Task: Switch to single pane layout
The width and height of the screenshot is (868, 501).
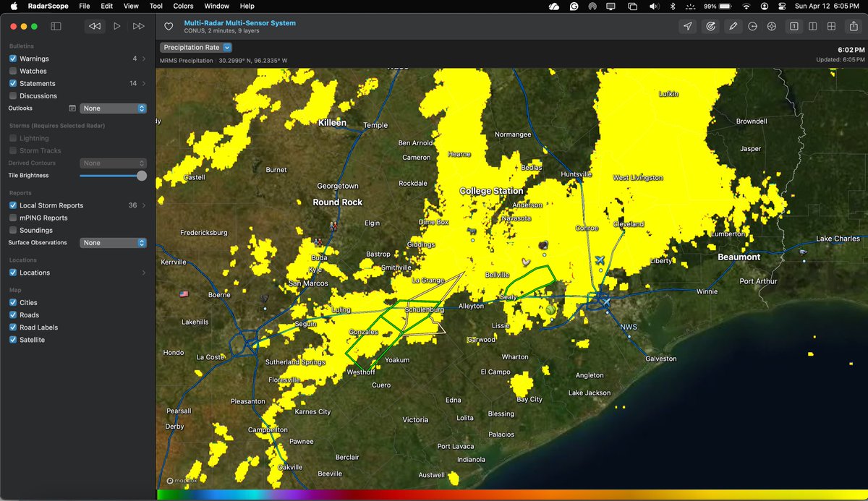Action: [794, 26]
